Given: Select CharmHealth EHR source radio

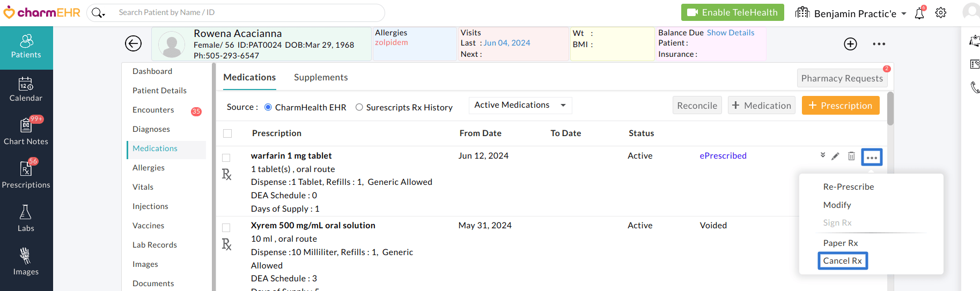Looking at the screenshot, I should [x=268, y=107].
